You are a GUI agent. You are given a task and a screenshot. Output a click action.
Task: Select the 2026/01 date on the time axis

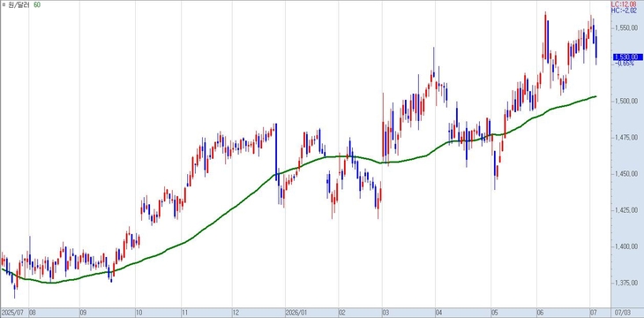pos(296,312)
